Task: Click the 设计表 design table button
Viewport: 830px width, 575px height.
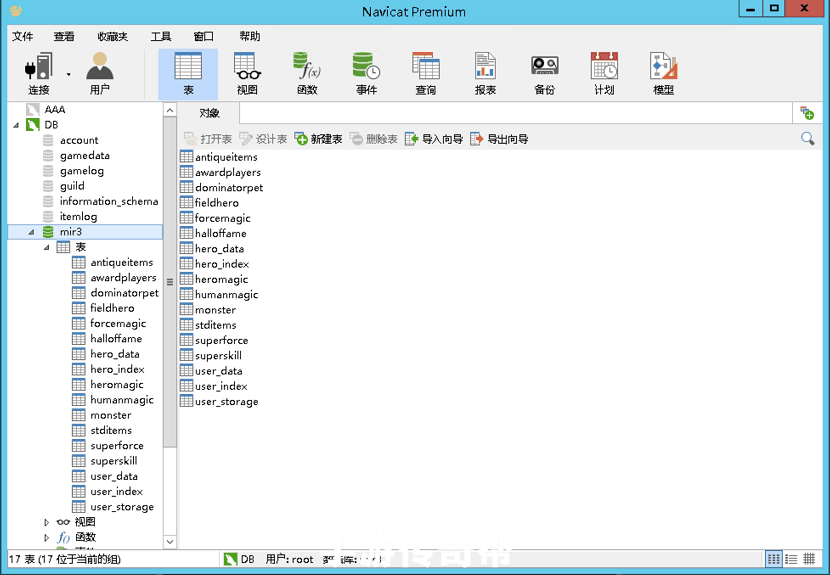Action: (x=263, y=139)
